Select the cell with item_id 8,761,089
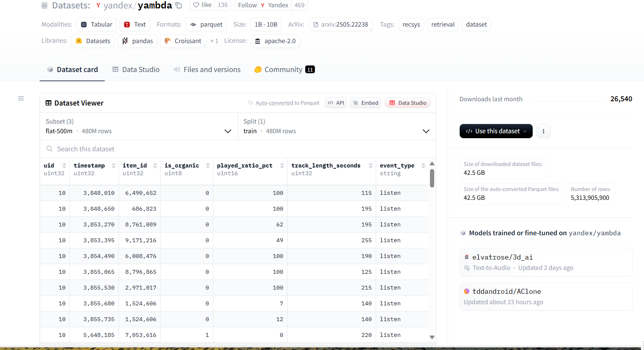The height and width of the screenshot is (350, 644). click(139, 224)
